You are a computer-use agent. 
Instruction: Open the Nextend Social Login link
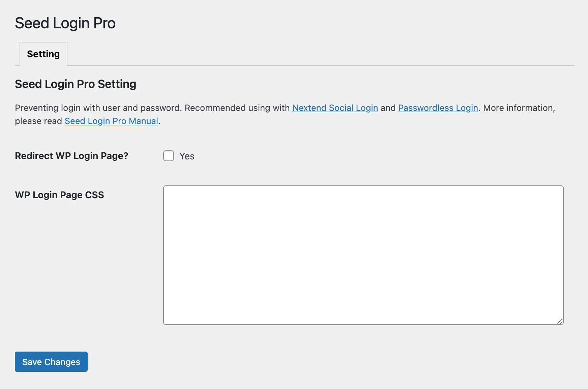pos(335,108)
